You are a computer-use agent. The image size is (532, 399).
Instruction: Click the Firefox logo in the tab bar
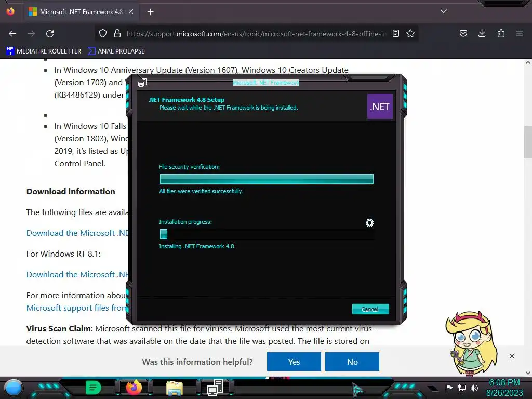[10, 11]
